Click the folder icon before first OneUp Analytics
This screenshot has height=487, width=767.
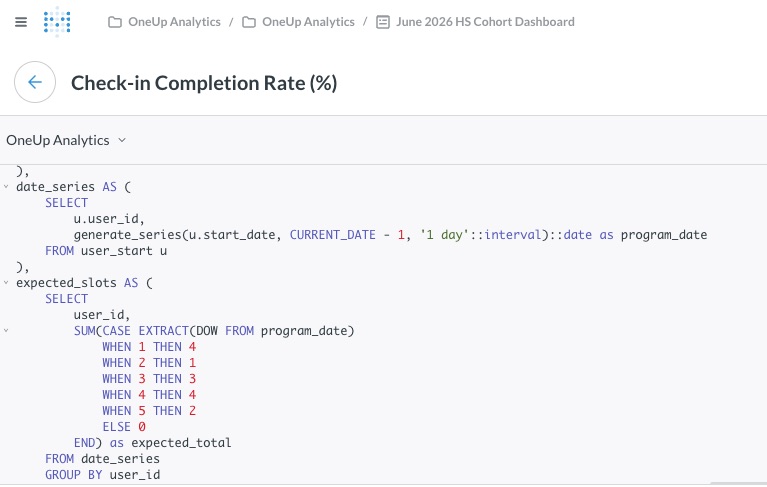(x=115, y=22)
